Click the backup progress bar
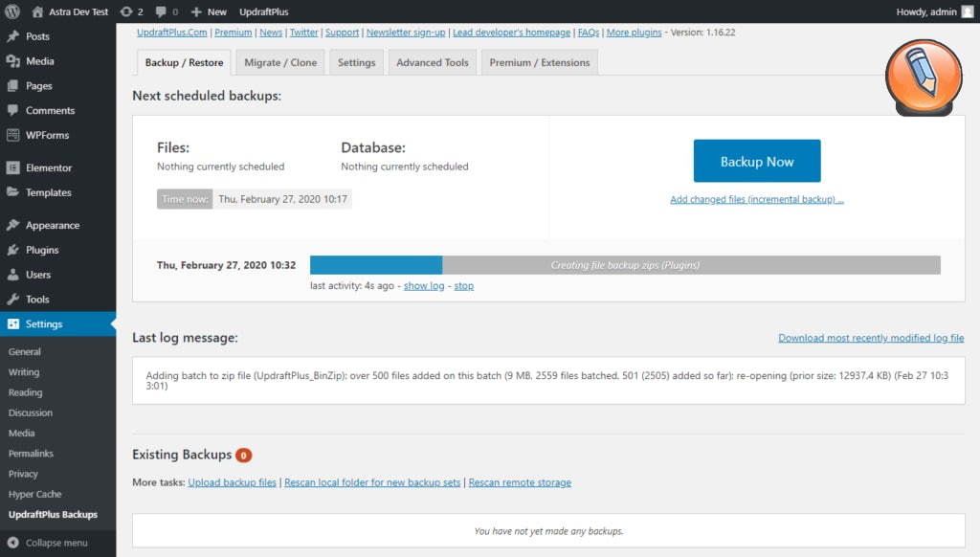Screen dimensions: 980x557 pos(625,265)
